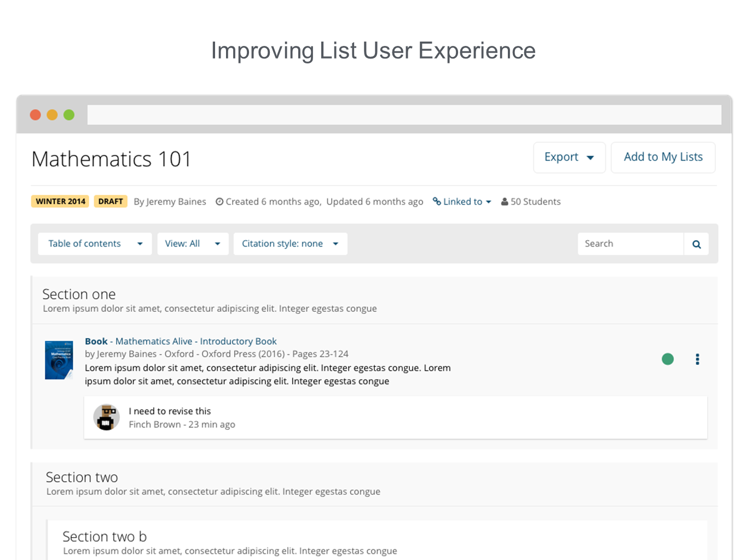Click the Add to My Lists button

pos(663,157)
